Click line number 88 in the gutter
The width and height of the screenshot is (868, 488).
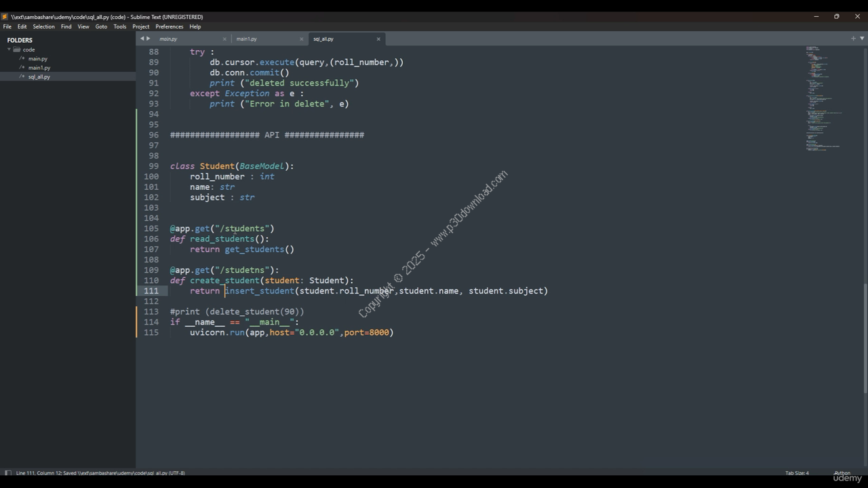click(154, 52)
